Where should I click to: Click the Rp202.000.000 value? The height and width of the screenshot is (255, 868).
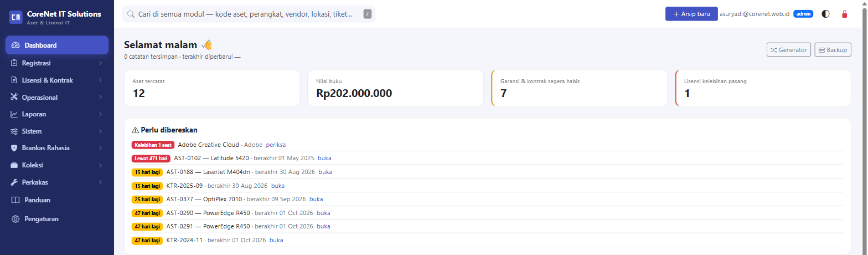(x=354, y=93)
